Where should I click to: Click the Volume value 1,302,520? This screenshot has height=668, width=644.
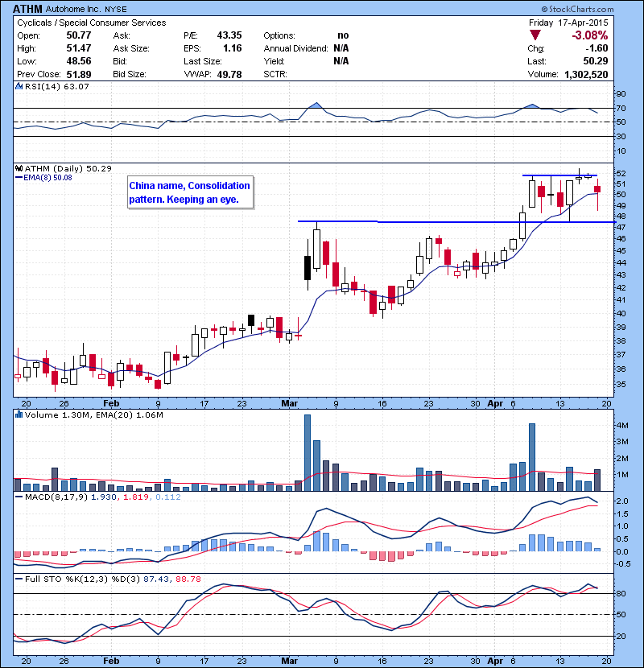[x=586, y=74]
